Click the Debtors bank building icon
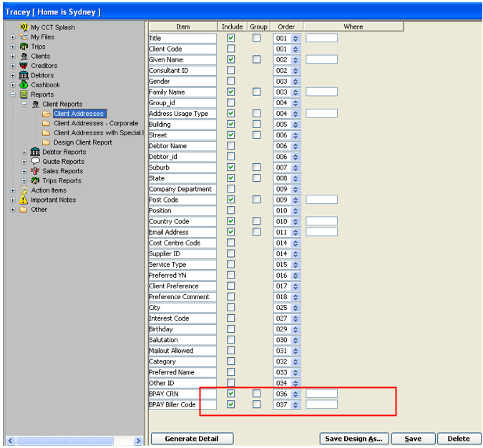The height and width of the screenshot is (448, 483). 24,75
